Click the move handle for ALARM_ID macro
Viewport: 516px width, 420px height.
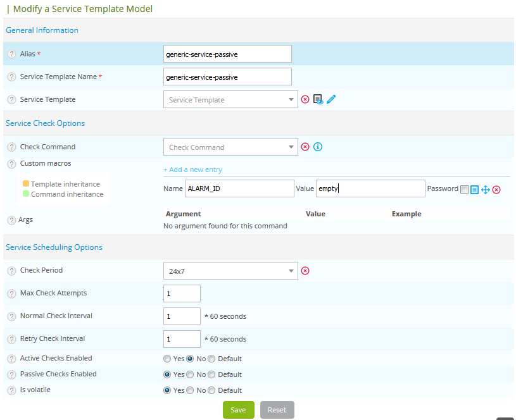(486, 189)
